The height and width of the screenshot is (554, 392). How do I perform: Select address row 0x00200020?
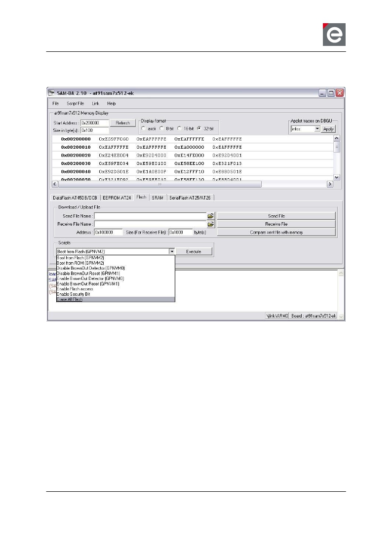click(x=76, y=156)
